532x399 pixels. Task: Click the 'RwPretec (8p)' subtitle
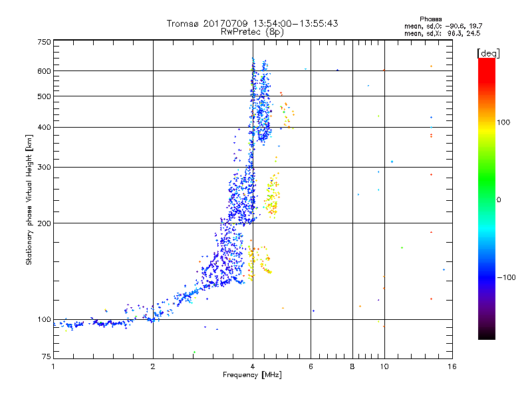click(x=252, y=32)
